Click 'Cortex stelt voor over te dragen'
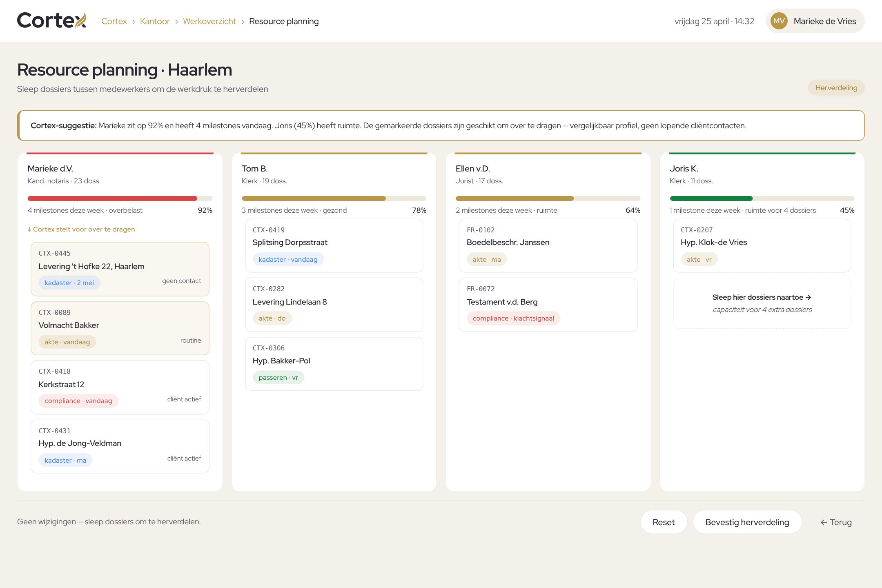The width and height of the screenshot is (882, 588). pos(81,229)
